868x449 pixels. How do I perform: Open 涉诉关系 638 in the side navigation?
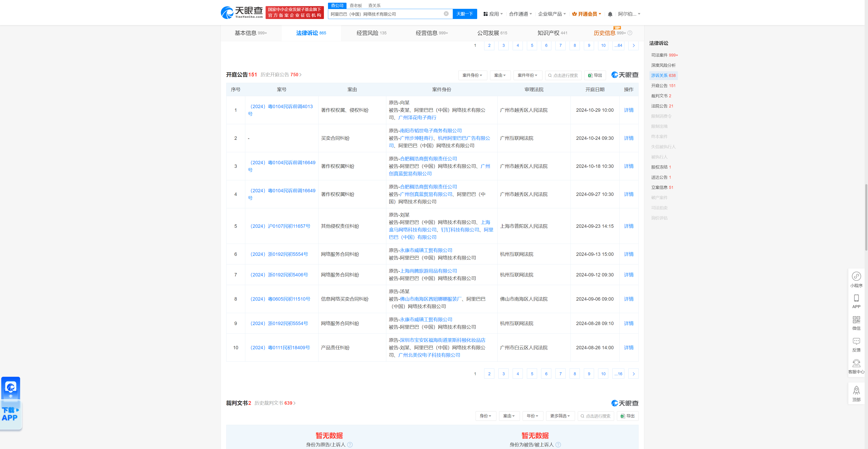click(663, 76)
